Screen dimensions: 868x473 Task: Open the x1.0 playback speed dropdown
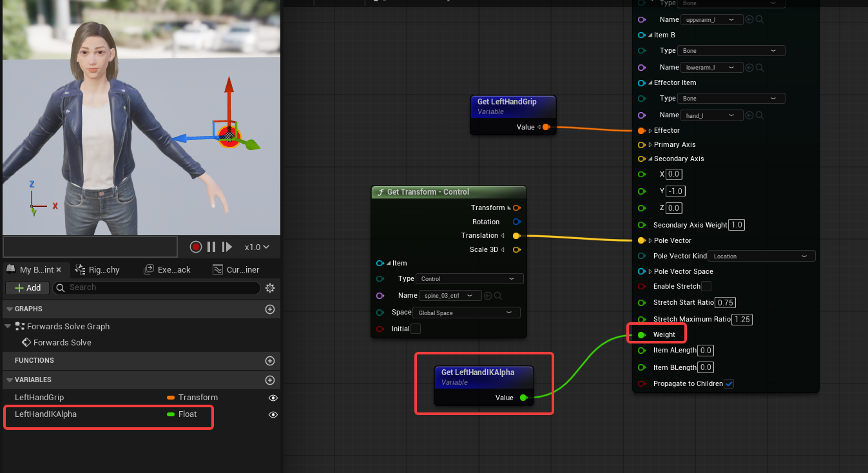[x=257, y=247]
